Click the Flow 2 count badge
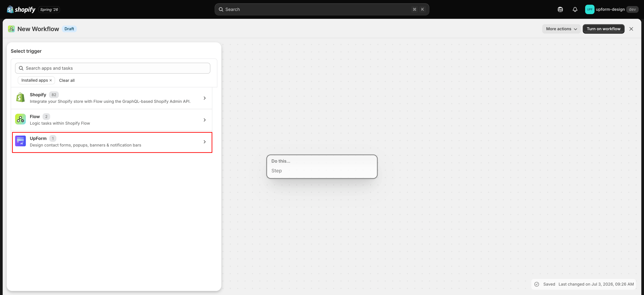 coord(46,117)
